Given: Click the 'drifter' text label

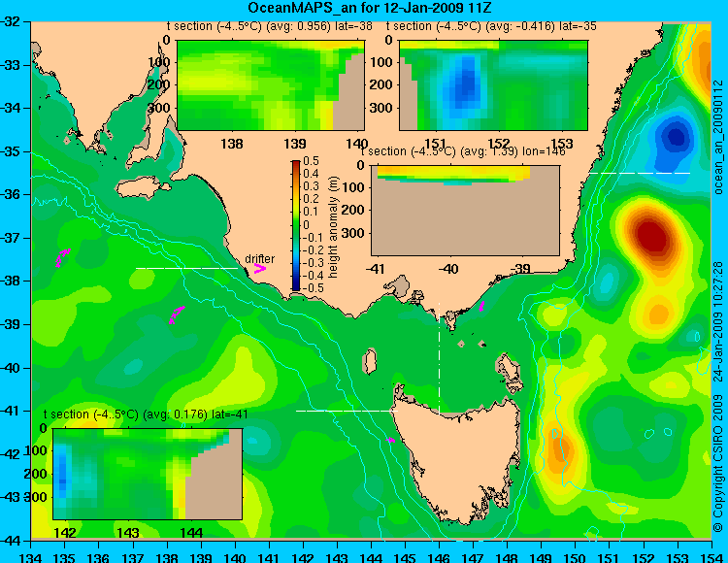Looking at the screenshot, I should point(259,259).
